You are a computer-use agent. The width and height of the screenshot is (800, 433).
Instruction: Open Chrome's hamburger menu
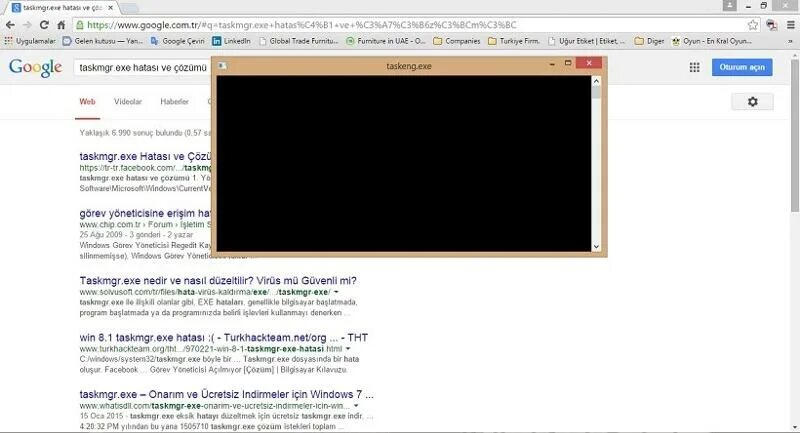[790, 25]
